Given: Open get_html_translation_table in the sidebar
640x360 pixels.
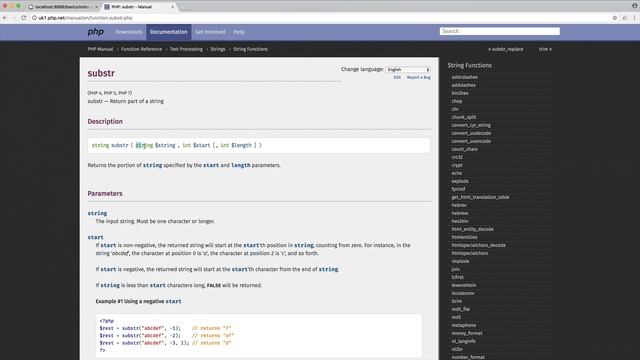Looking at the screenshot, I should pyautogui.click(x=480, y=197).
